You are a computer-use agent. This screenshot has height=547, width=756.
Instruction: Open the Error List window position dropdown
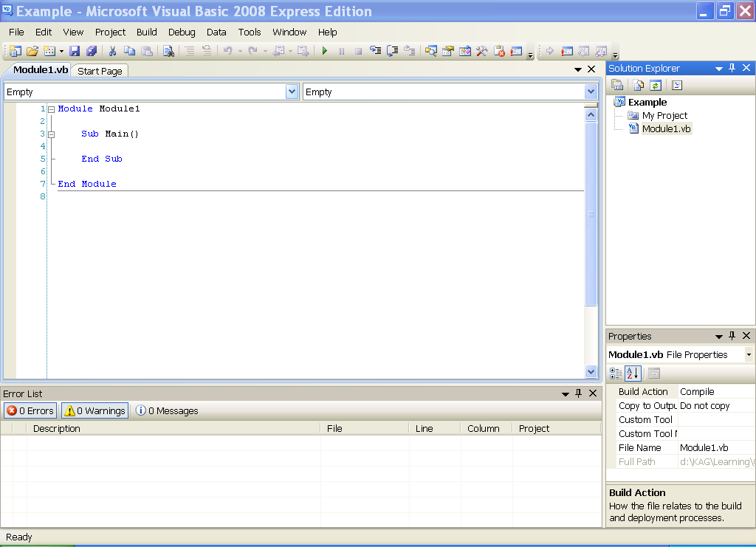click(565, 394)
